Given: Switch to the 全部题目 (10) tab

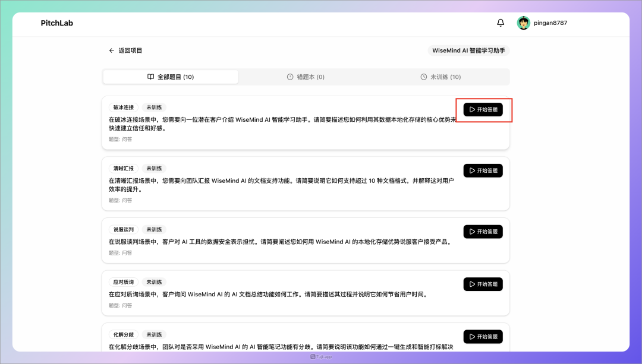Looking at the screenshot, I should 171,77.
